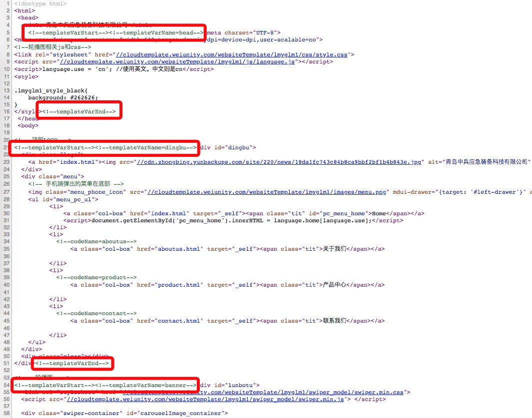The image size is (532, 418).
Task: Click the product.html href value
Action: (x=179, y=285)
